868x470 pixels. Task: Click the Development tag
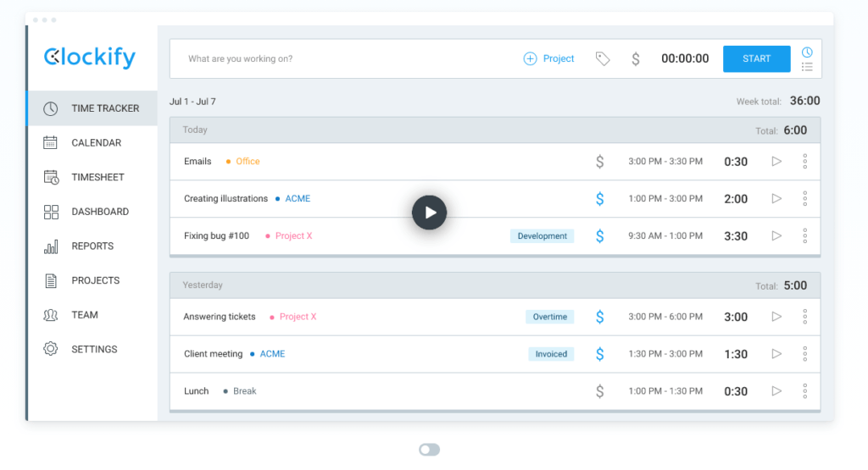click(x=542, y=236)
